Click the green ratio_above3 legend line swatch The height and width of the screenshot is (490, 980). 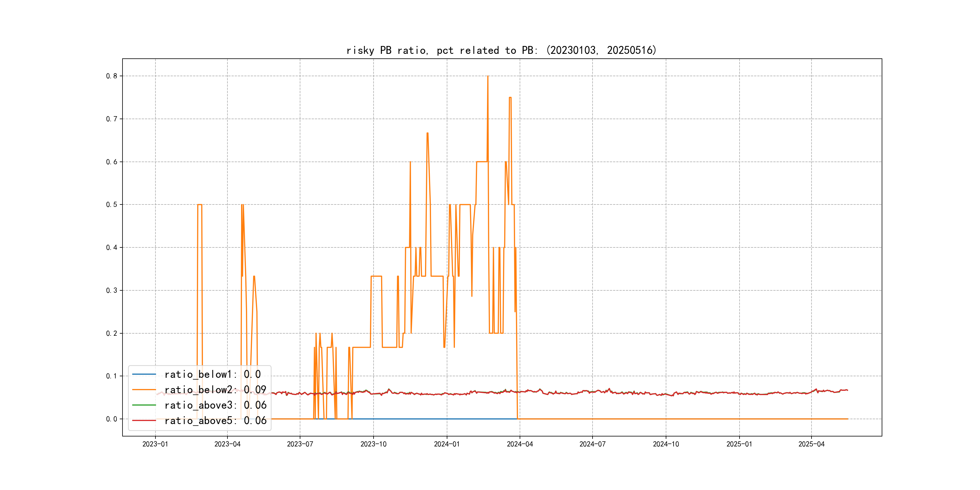(144, 405)
